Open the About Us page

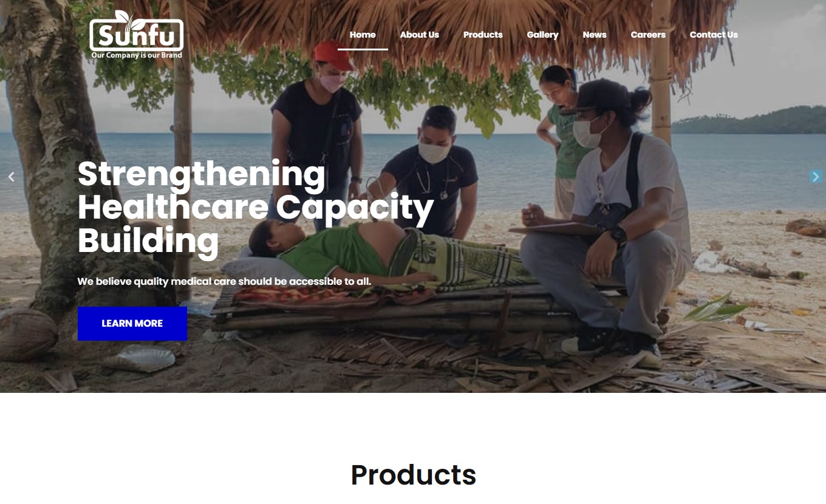click(419, 35)
